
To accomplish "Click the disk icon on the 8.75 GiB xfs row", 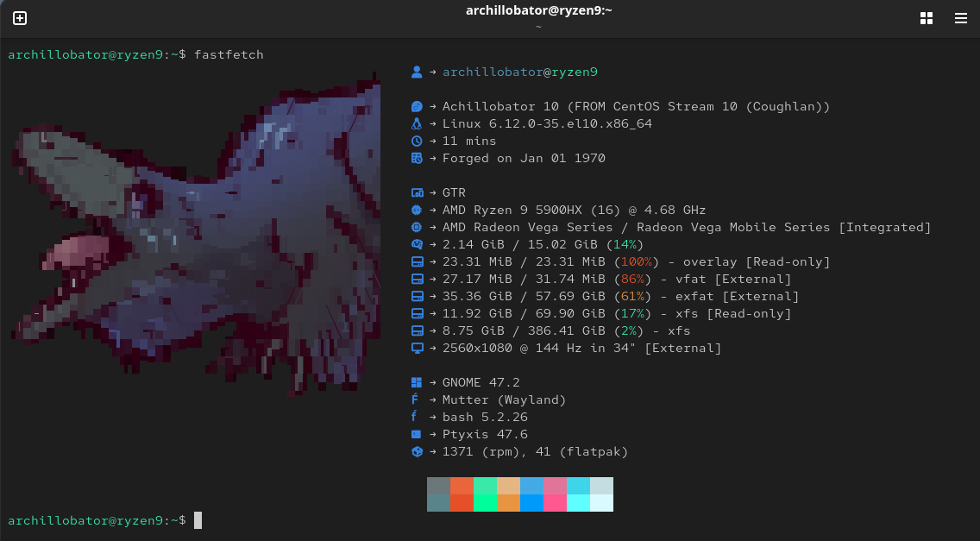I will pyautogui.click(x=417, y=330).
